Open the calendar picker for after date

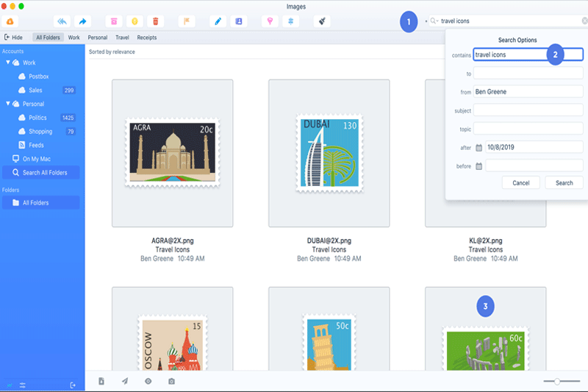point(478,147)
